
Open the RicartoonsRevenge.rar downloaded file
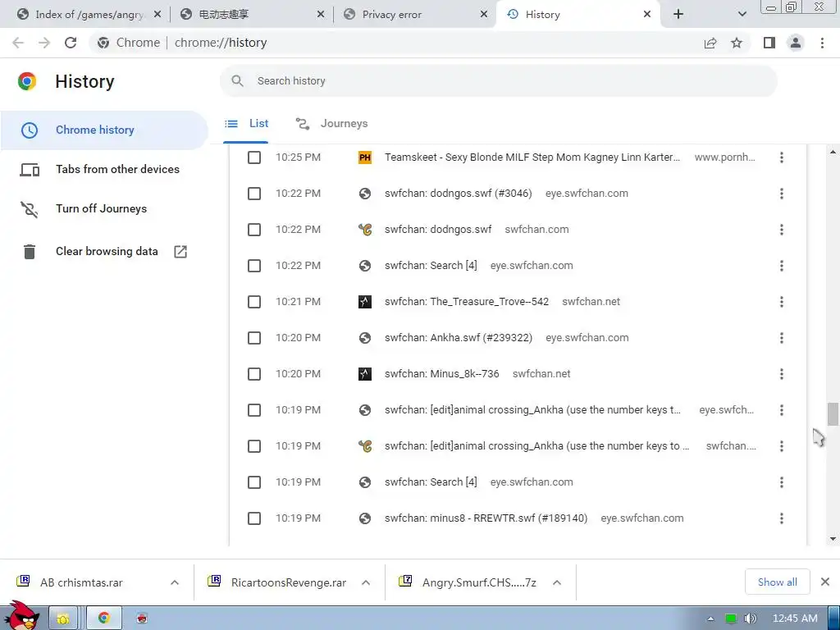[288, 582]
